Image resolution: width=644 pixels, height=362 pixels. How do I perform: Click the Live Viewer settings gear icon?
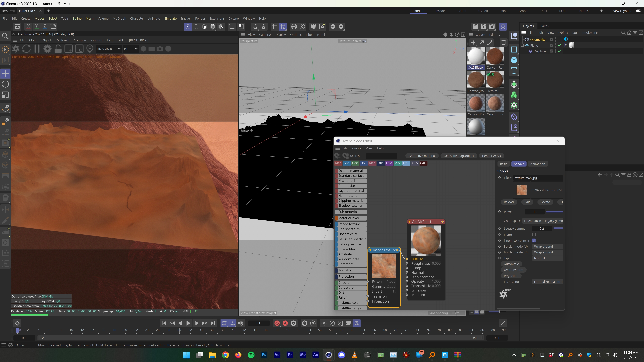click(47, 49)
